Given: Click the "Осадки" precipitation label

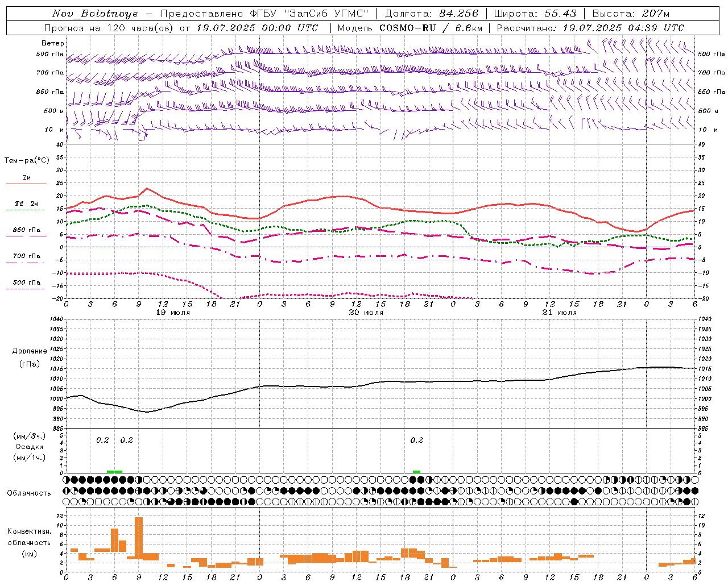Looking at the screenshot, I should point(30,447).
